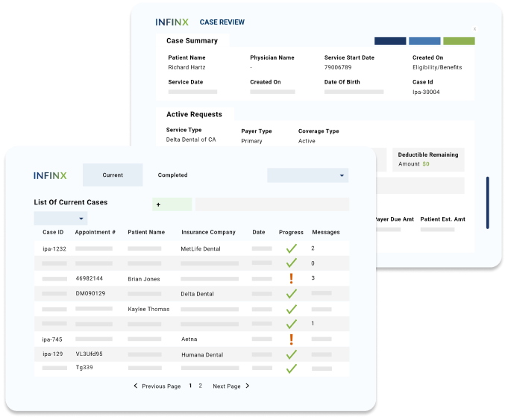
Task: Click Case Id value Ipa-30004
Action: tap(426, 92)
